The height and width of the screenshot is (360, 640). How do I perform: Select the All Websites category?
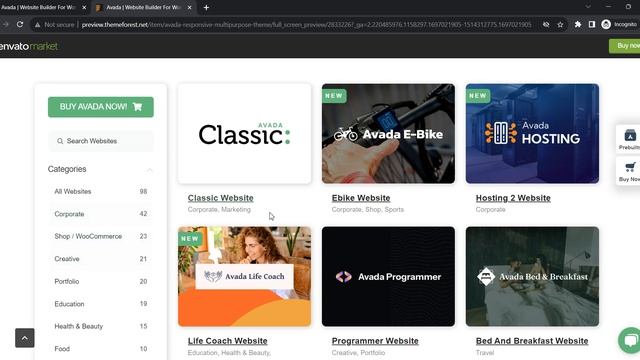click(x=101, y=191)
